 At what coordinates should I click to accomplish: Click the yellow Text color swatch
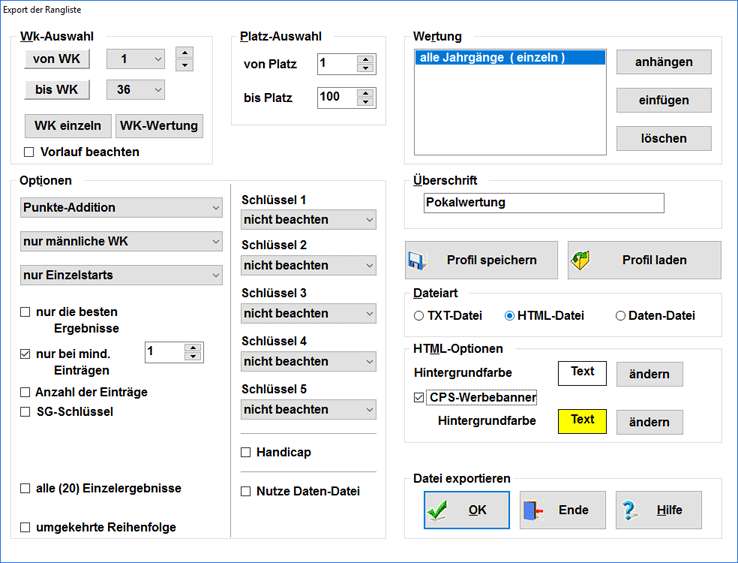click(x=582, y=420)
